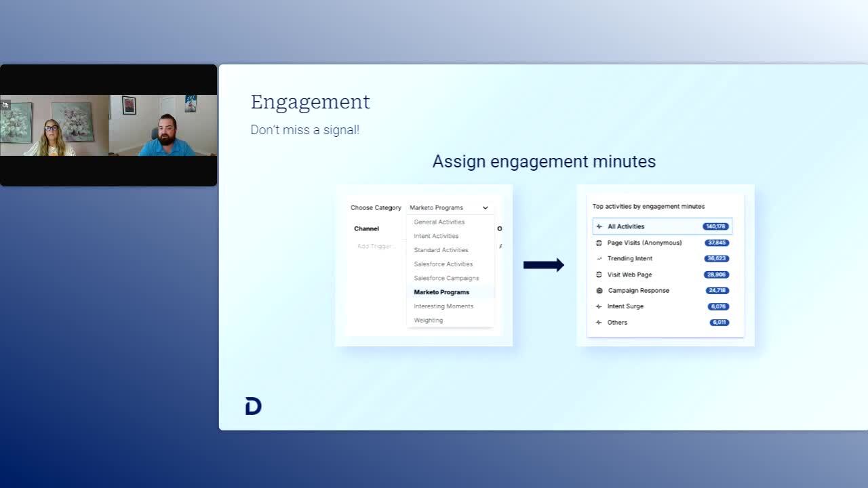The height and width of the screenshot is (488, 868).
Task: Choose Intent Activities in the dropdown list
Action: coord(436,236)
